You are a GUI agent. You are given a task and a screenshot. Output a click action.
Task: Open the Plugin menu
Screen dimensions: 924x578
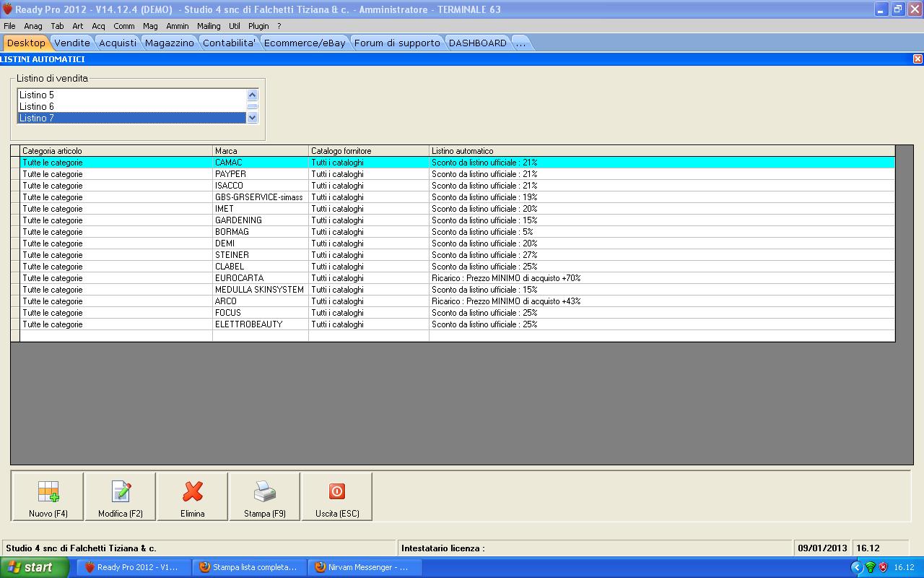click(258, 26)
